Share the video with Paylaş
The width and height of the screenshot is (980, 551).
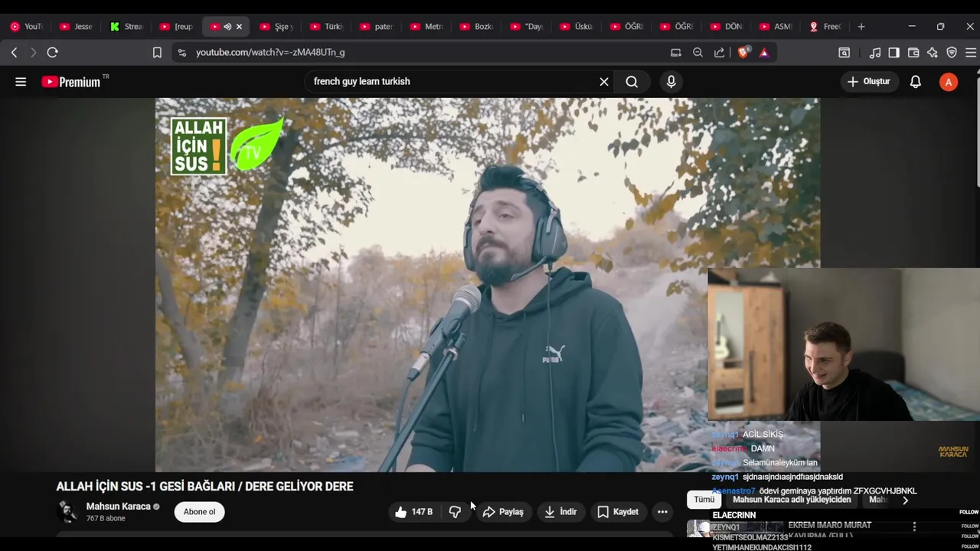pyautogui.click(x=503, y=512)
